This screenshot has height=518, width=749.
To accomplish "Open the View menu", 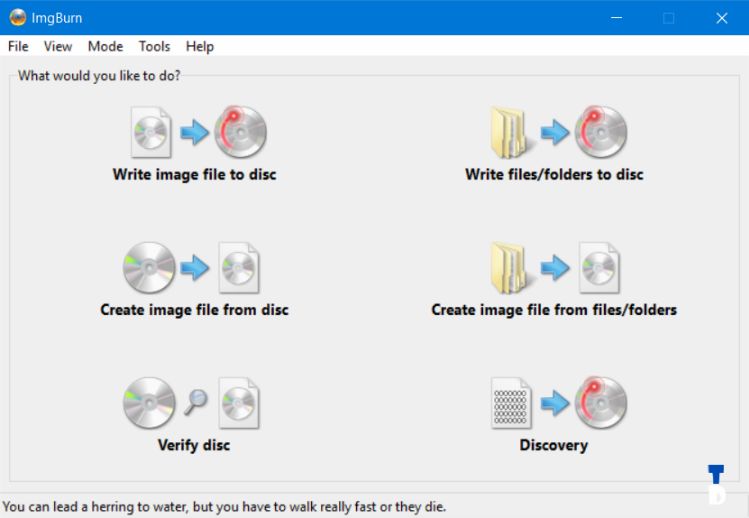I will click(58, 46).
